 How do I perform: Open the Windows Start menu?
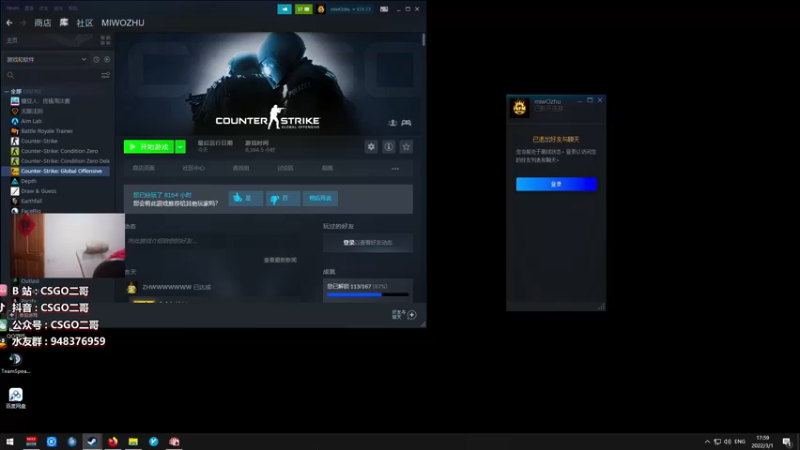click(10, 441)
